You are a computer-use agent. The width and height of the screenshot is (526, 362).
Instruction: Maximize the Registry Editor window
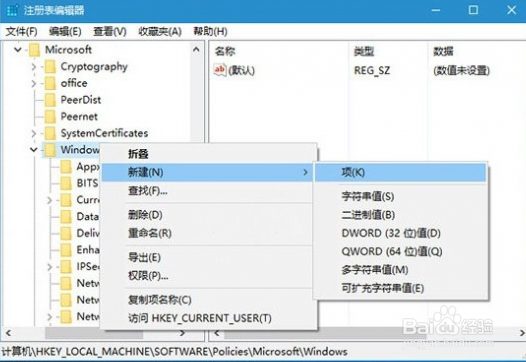tap(473, 10)
